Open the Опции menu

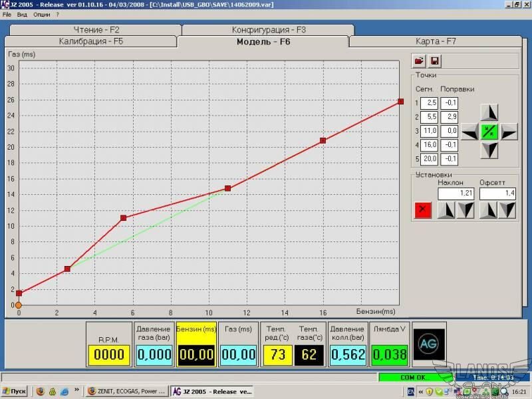pyautogui.click(x=41, y=14)
